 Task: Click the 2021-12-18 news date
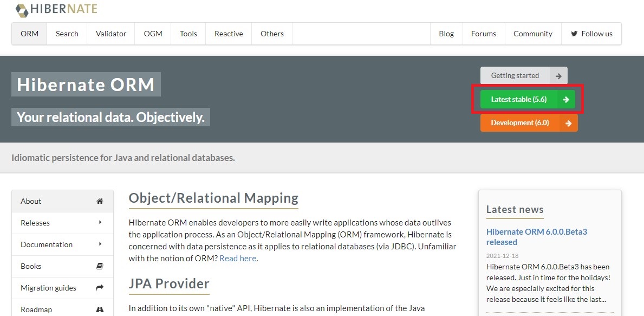502,256
